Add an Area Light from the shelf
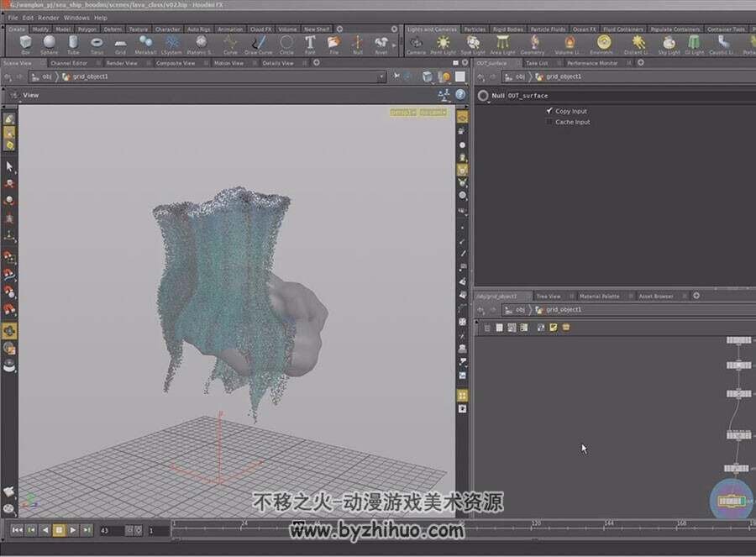This screenshot has height=557, width=756. coord(503,45)
